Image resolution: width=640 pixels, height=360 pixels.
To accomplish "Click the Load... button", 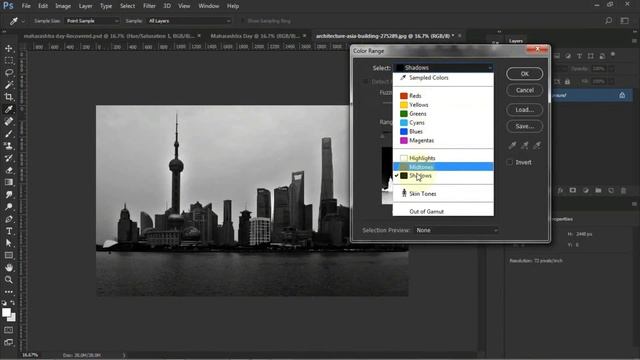I will 525,110.
